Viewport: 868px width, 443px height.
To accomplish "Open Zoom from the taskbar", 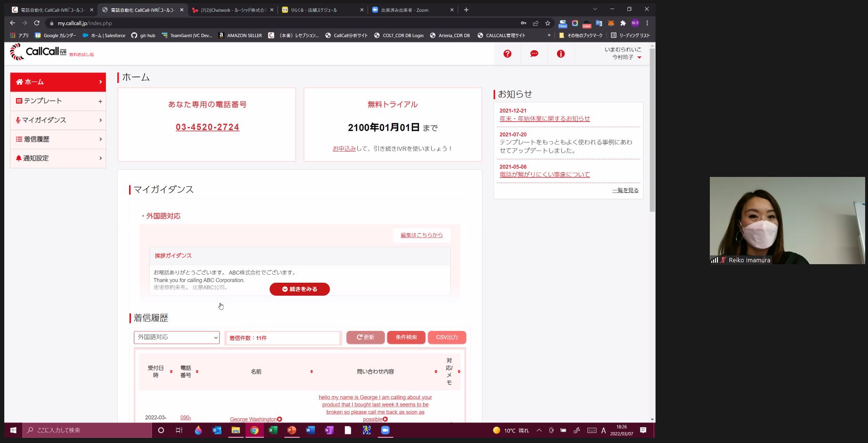I will [385, 430].
